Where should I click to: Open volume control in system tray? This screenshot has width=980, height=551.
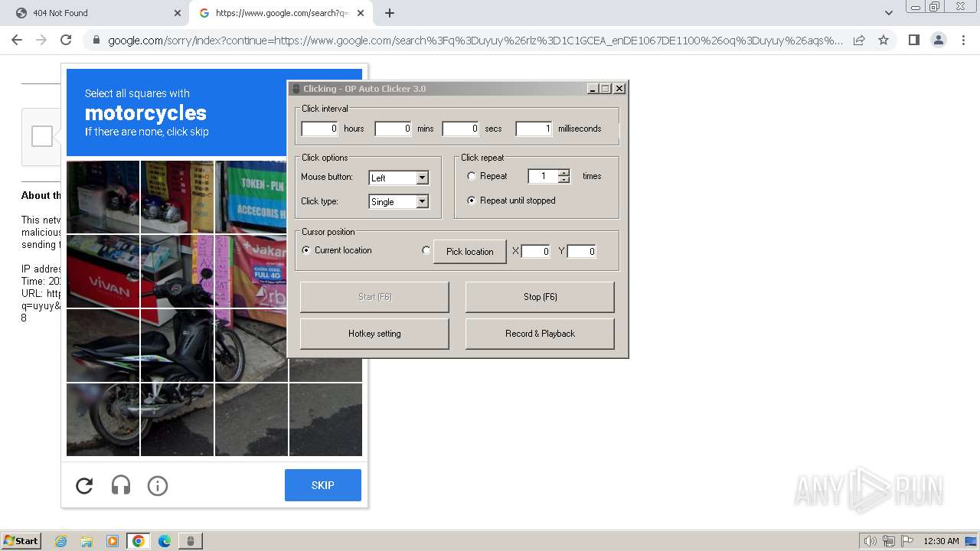[870, 541]
